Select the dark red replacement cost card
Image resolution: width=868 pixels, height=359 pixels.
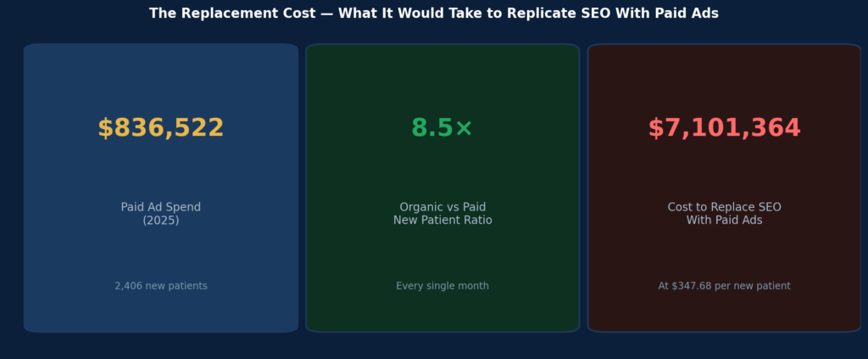(724, 188)
